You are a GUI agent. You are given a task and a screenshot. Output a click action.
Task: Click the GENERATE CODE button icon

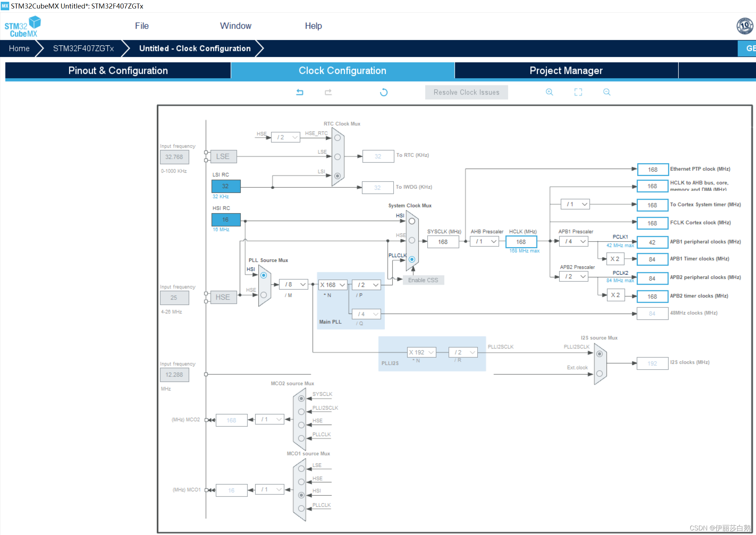pos(747,48)
